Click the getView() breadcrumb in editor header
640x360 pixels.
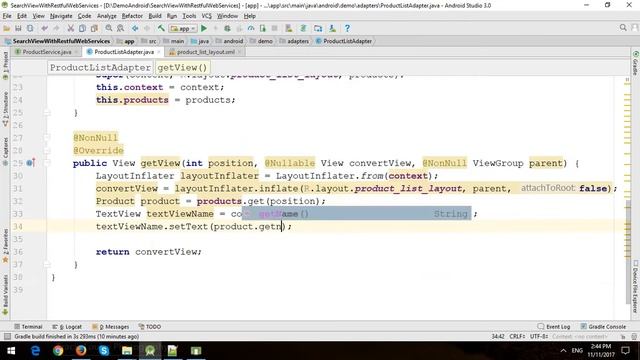pos(182,67)
